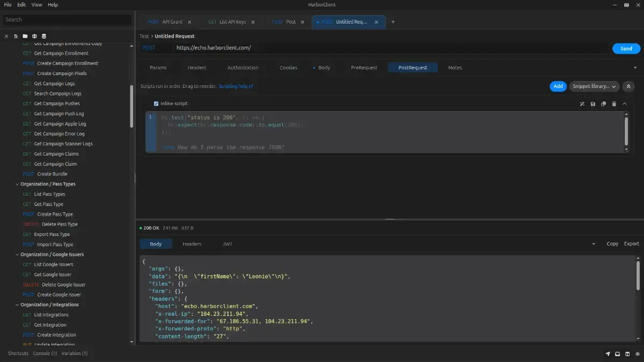Click the Send button
Image resolution: width=644 pixels, height=362 pixels.
tap(626, 48)
